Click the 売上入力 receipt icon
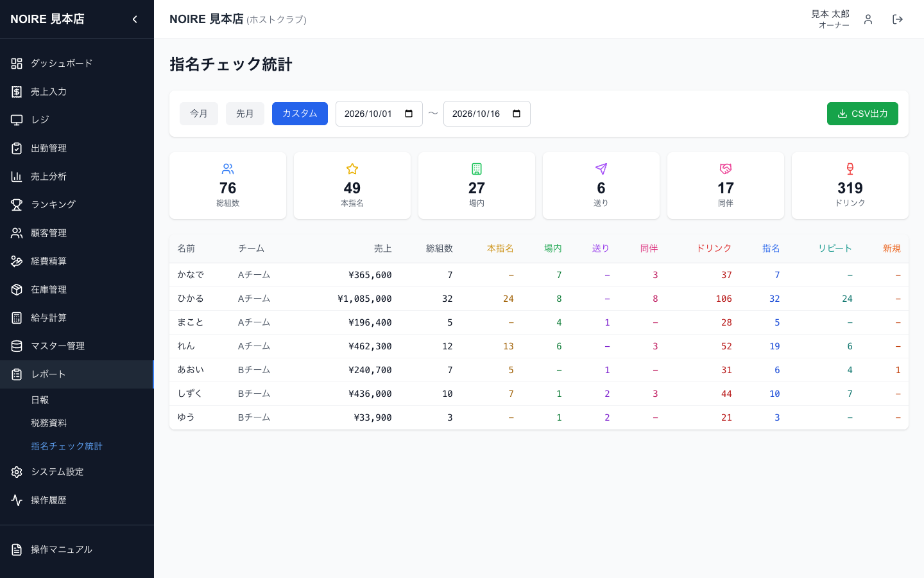Viewport: 924px width, 578px height. click(17, 92)
